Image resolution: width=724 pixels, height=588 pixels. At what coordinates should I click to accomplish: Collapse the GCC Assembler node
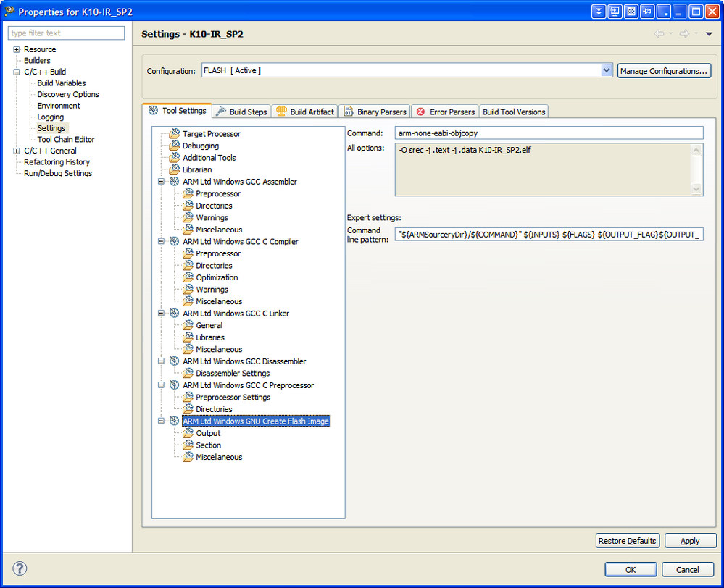click(x=161, y=182)
